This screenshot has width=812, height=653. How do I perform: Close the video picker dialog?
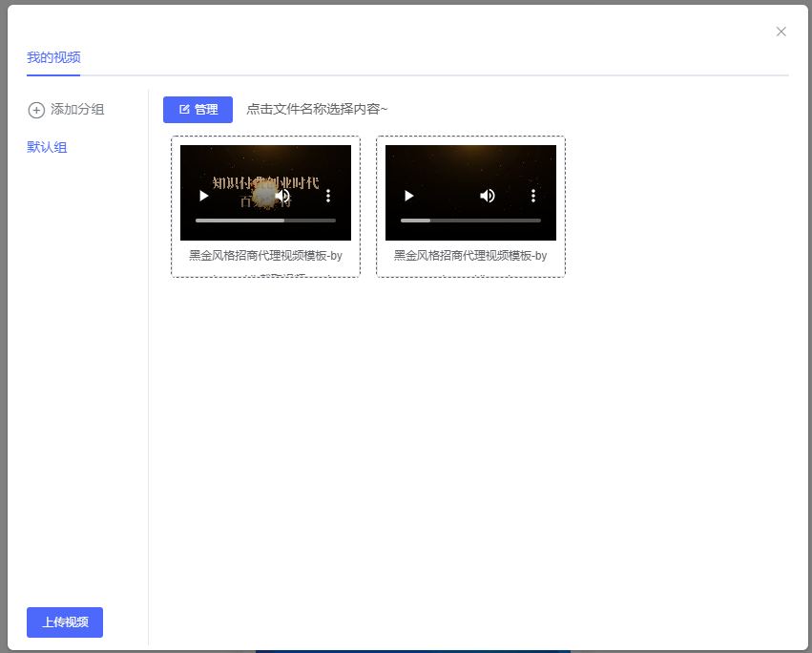pos(781,32)
